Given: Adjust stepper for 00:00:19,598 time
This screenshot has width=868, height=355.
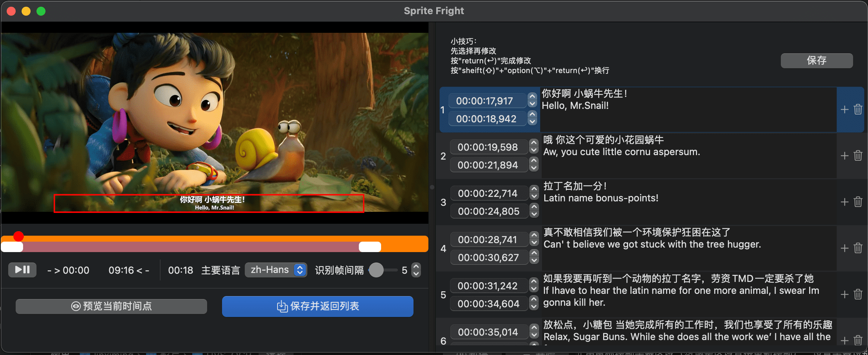Looking at the screenshot, I should click(534, 147).
